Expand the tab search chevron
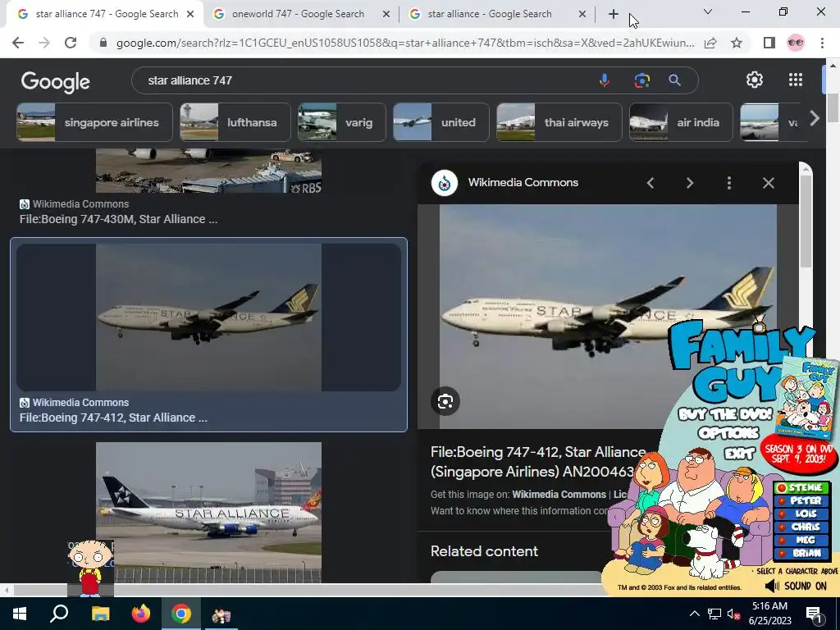This screenshot has height=630, width=840. 708,11
